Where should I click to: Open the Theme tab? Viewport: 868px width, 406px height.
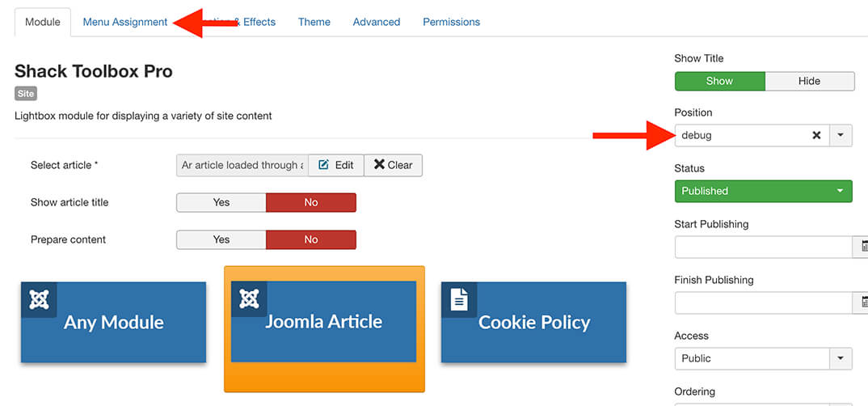click(x=314, y=22)
